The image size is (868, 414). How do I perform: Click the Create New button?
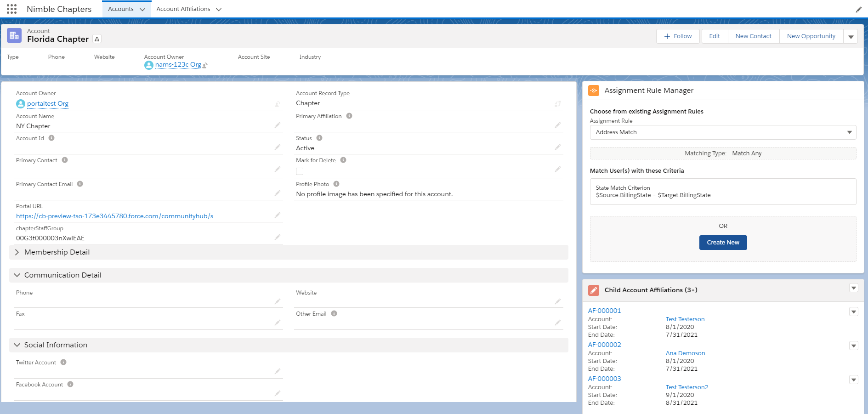pos(723,243)
